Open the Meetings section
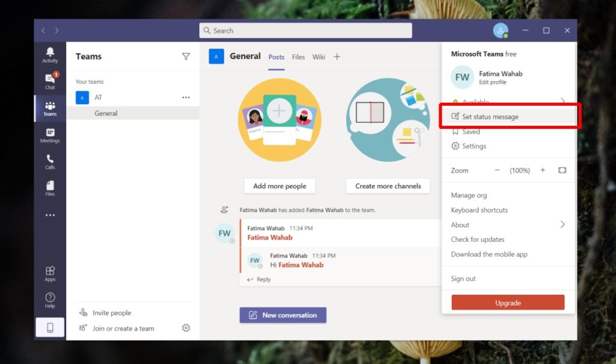616x364 pixels. (x=50, y=135)
